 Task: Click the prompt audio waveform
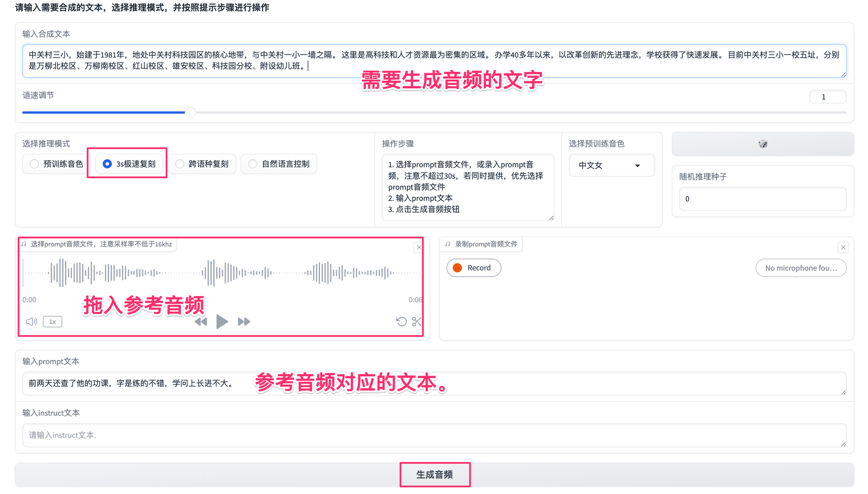click(222, 273)
